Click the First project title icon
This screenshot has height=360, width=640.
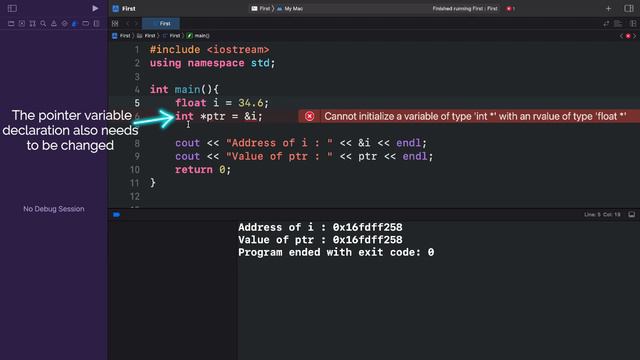point(116,9)
